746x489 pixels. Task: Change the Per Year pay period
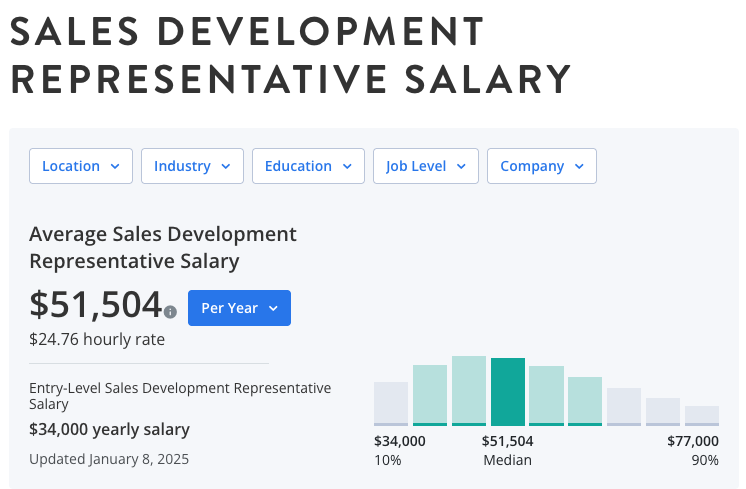pos(239,308)
